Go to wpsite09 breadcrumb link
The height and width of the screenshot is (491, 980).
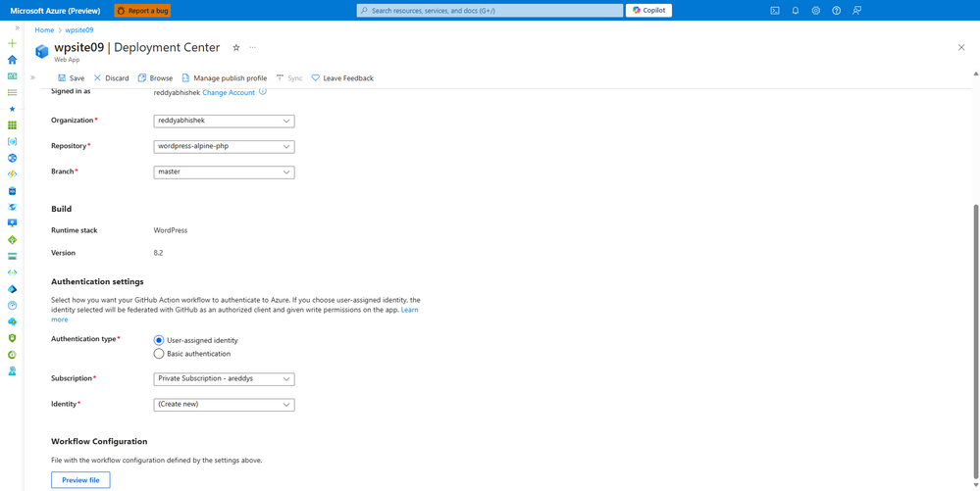point(79,30)
